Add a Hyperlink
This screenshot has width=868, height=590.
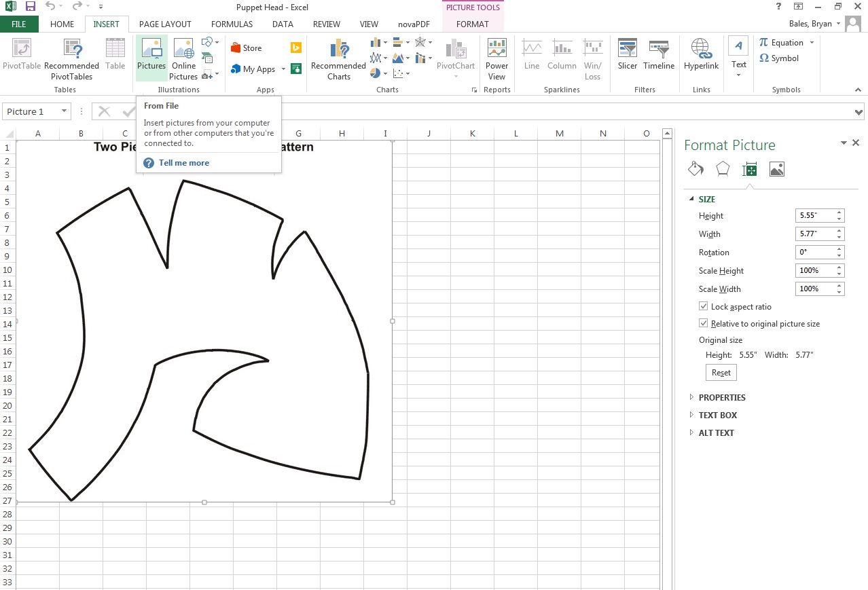[700, 58]
